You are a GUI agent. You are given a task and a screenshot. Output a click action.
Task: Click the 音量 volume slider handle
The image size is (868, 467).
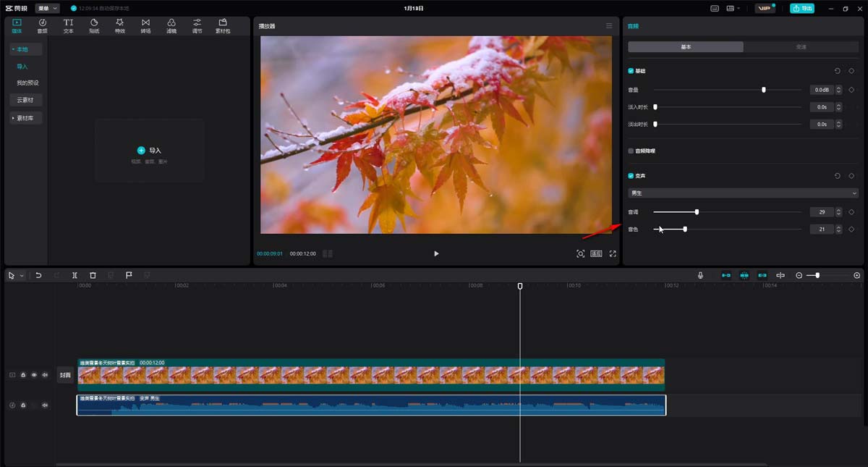point(763,90)
